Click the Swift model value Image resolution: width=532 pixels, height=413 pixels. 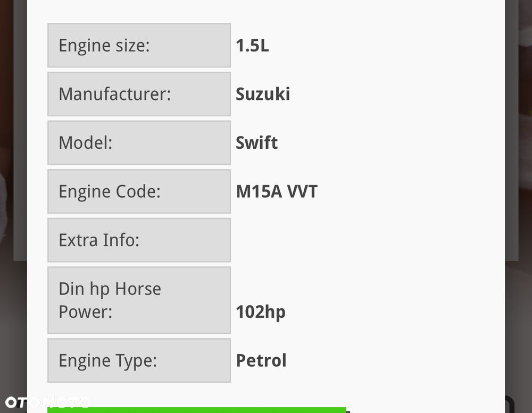tap(256, 142)
